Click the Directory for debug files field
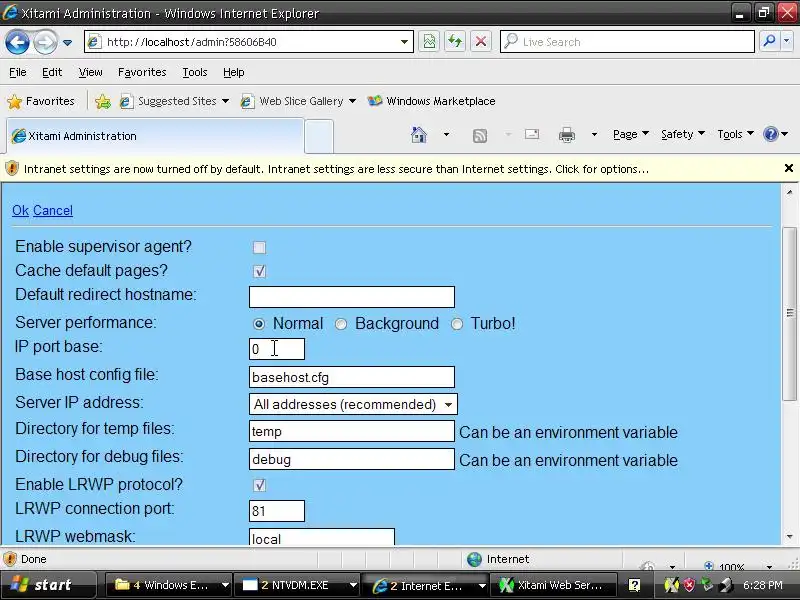800x600 pixels. [x=352, y=459]
